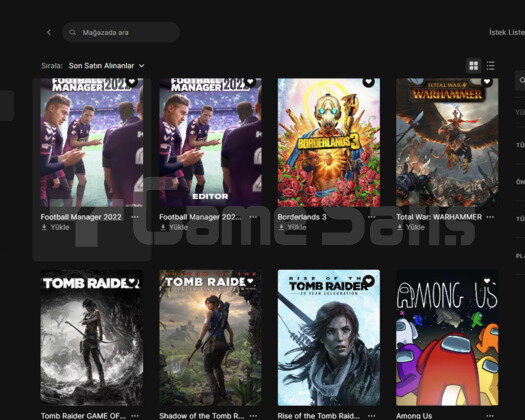Open İstek Listesi link
The image size is (525, 420).
[x=507, y=32]
